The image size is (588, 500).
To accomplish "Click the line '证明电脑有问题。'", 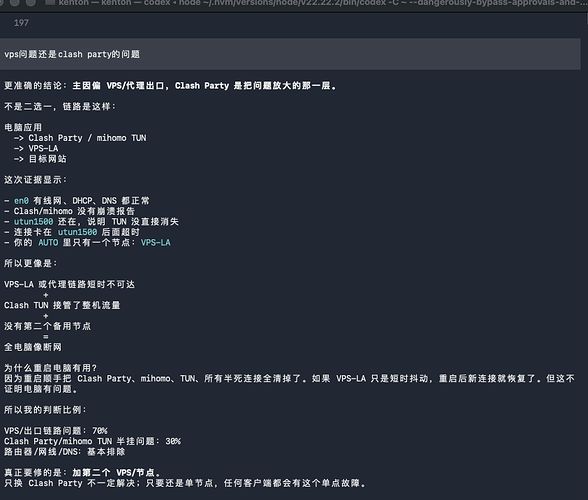I will 41,389.
